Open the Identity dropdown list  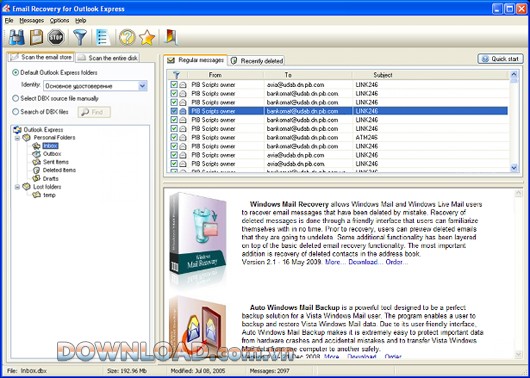pyautogui.click(x=143, y=86)
